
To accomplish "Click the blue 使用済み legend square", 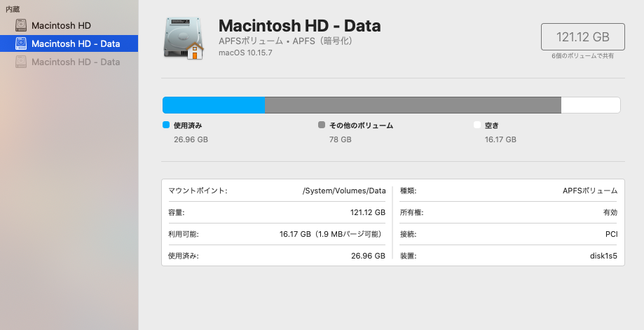I will pyautogui.click(x=166, y=125).
